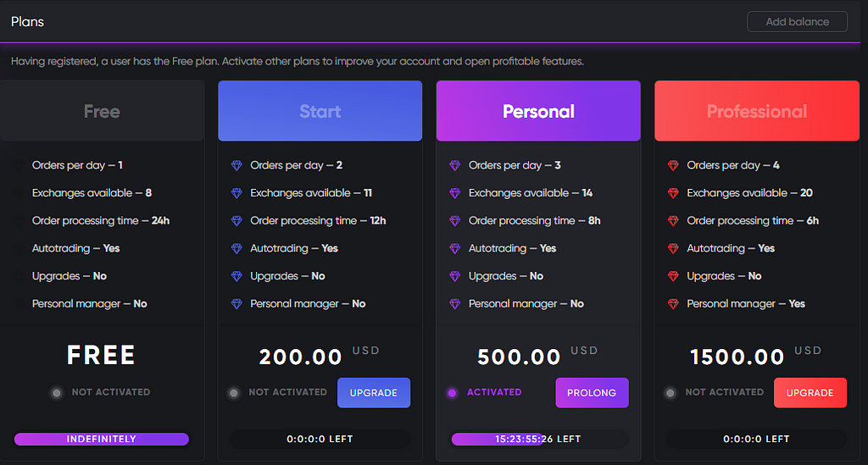868x465 pixels.
Task: Click the Personal plan Activated radio indicator
Action: pos(453,393)
